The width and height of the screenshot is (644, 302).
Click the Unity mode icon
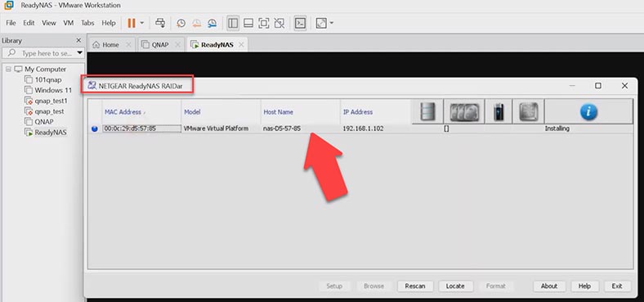pos(280,23)
